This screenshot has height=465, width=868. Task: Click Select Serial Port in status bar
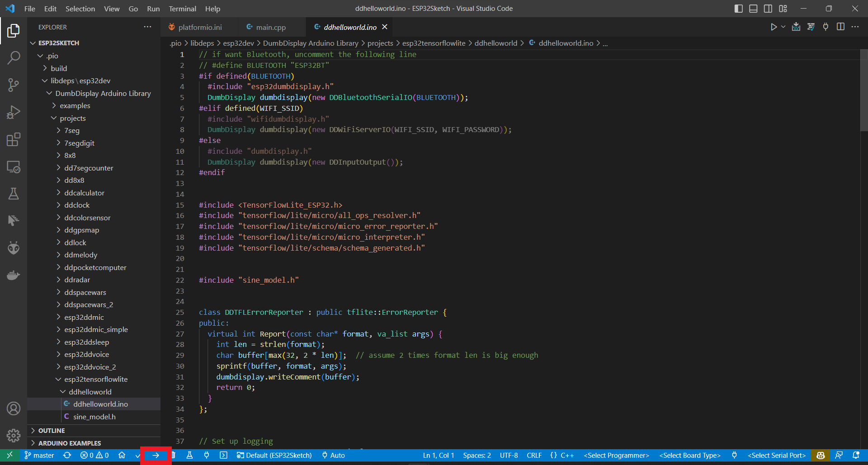coord(776,456)
